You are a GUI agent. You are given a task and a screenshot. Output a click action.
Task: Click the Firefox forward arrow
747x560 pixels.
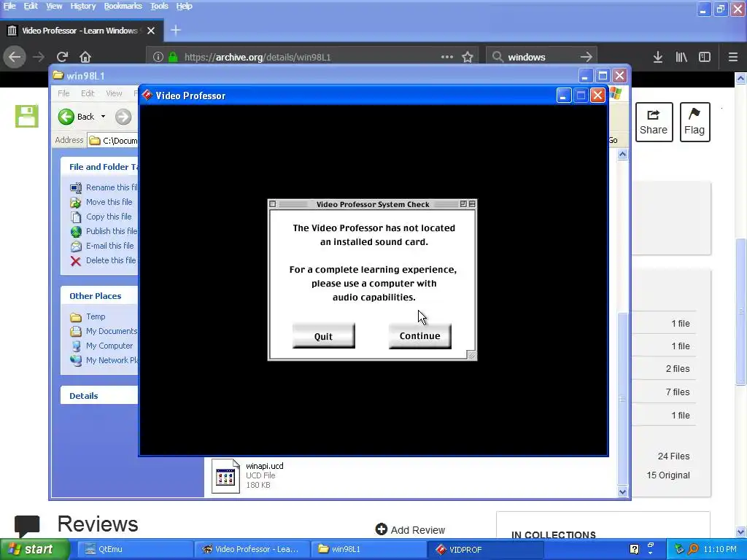coord(39,57)
